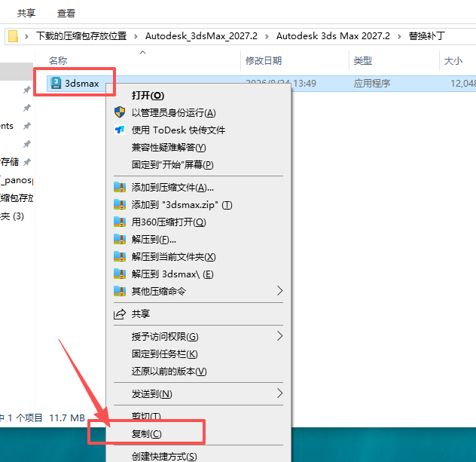This screenshot has height=462, width=476.
Task: Expand arrow next to 其他压缩命令
Action: (280, 291)
